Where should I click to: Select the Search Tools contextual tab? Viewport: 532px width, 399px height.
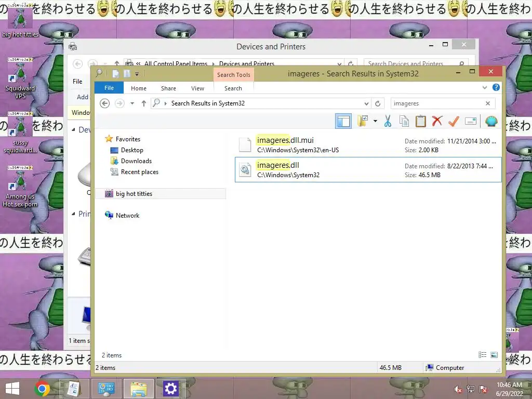pos(233,75)
